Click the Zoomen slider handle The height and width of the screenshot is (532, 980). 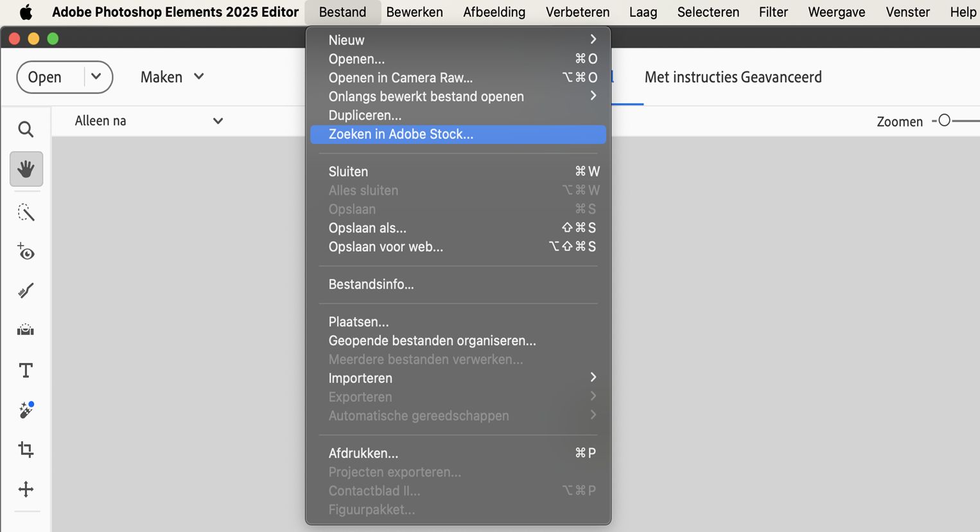[x=944, y=121]
